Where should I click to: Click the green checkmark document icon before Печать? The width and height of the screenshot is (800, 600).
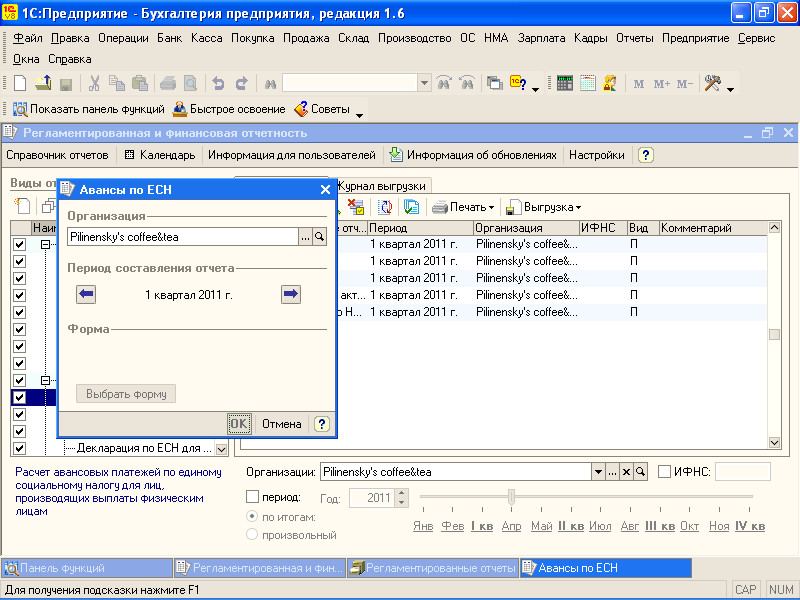coord(411,207)
